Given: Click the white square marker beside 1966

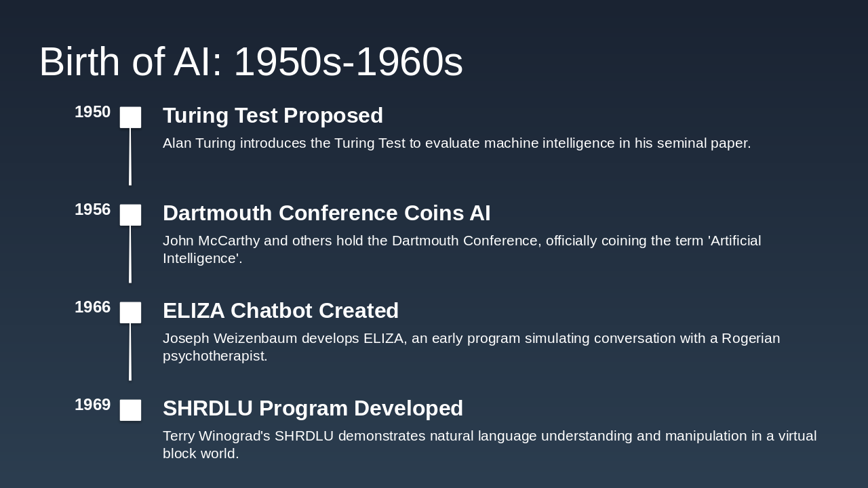Looking at the screenshot, I should [131, 312].
